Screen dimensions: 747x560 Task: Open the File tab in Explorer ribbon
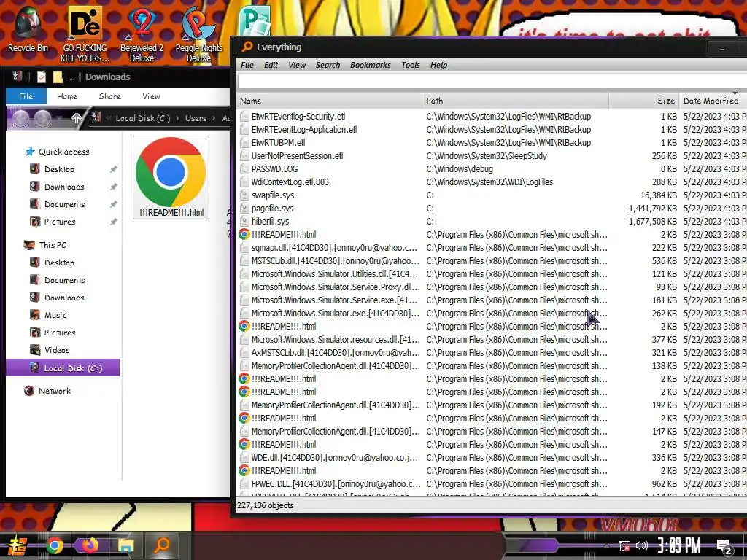(x=26, y=96)
